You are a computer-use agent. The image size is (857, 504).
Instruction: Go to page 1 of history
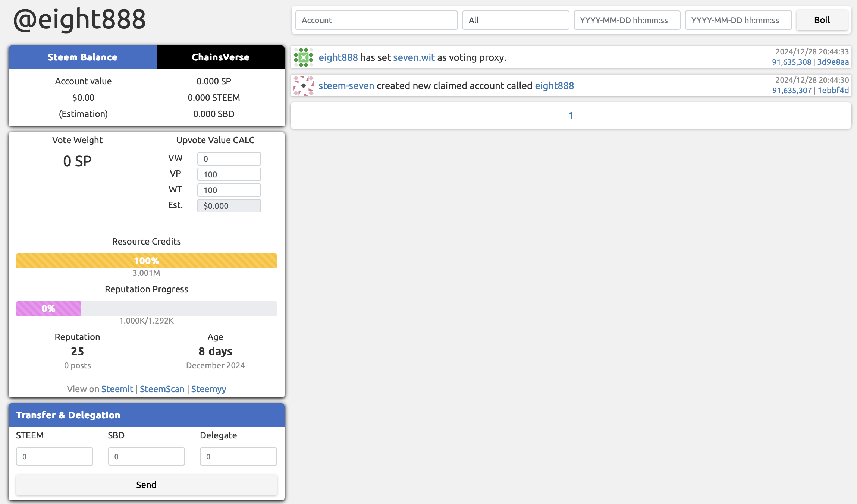(x=570, y=116)
